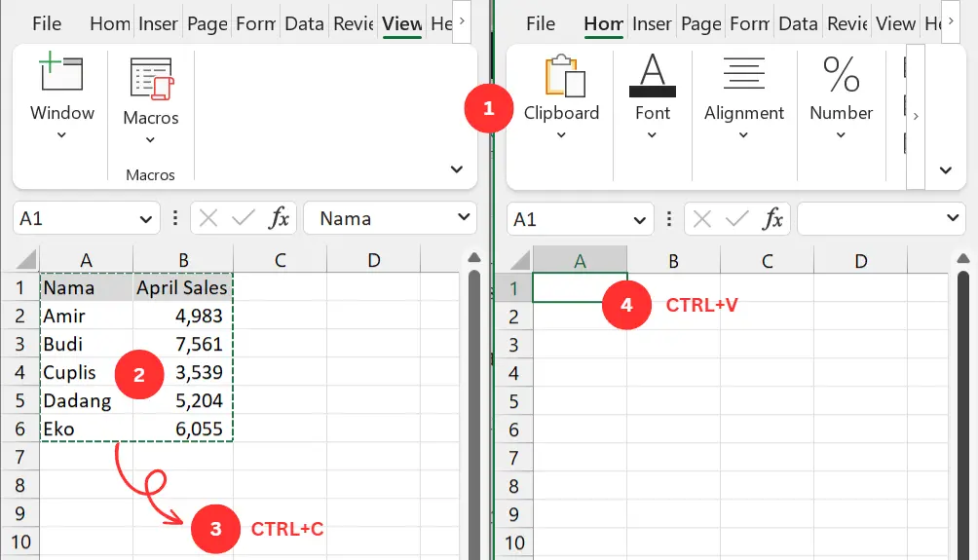This screenshot has width=978, height=560.
Task: Open the Macros icon in the View ribbon
Action: click(150, 80)
